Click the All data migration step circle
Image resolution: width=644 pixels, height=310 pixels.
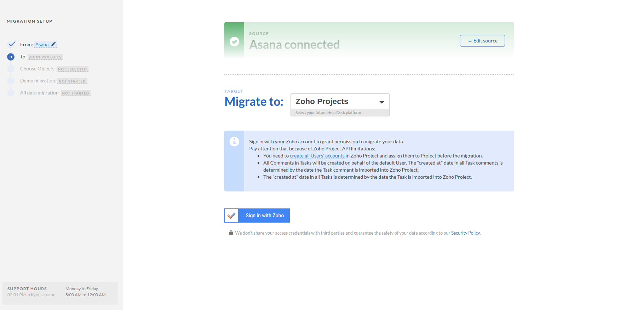(11, 93)
